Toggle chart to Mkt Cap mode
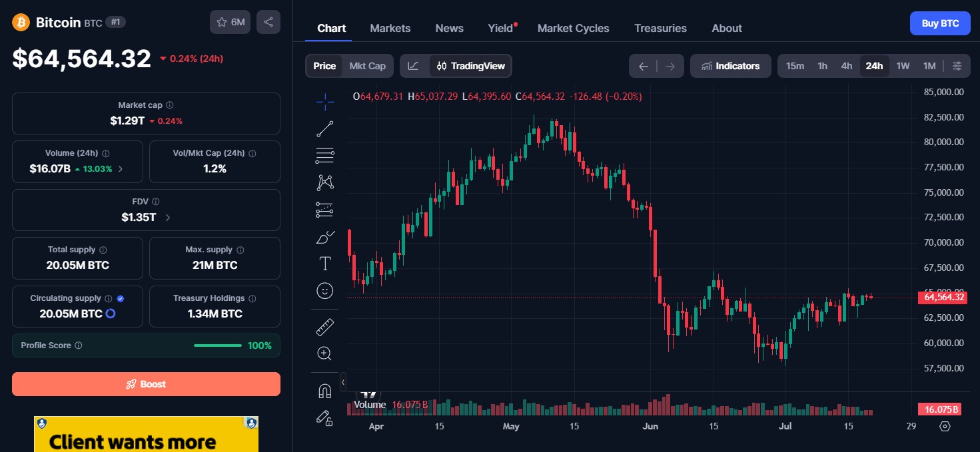The image size is (980, 452). coord(368,66)
